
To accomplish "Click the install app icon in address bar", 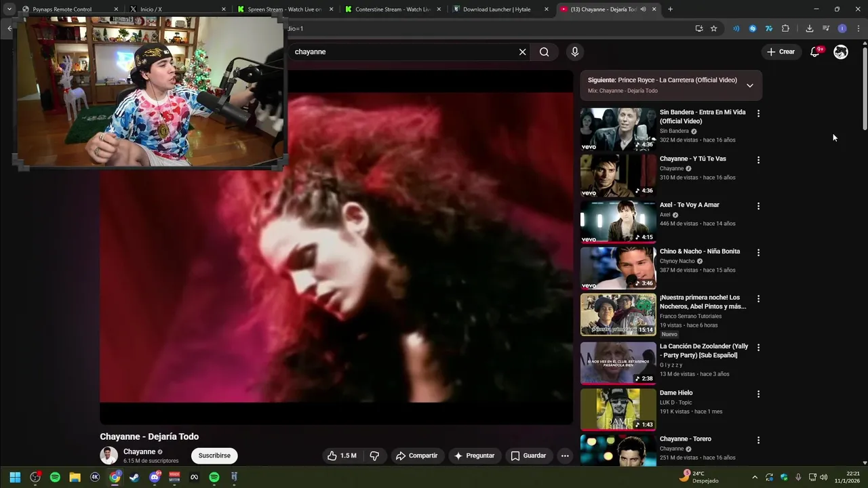I will (699, 28).
